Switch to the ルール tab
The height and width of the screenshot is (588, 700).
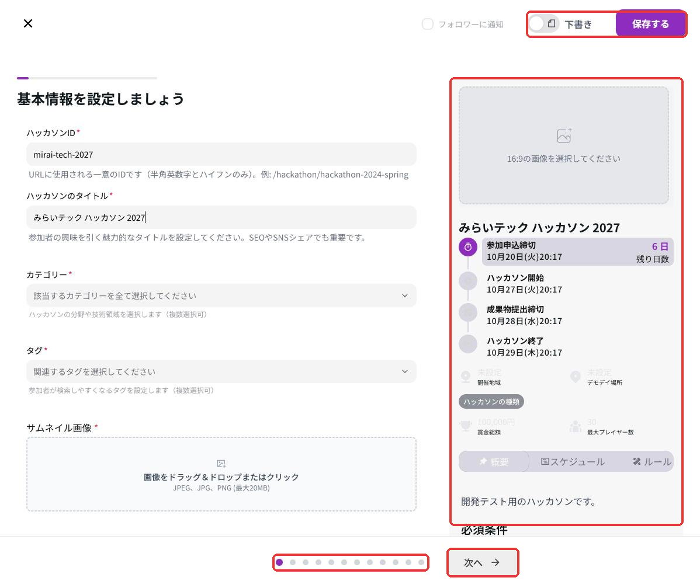(x=652, y=462)
